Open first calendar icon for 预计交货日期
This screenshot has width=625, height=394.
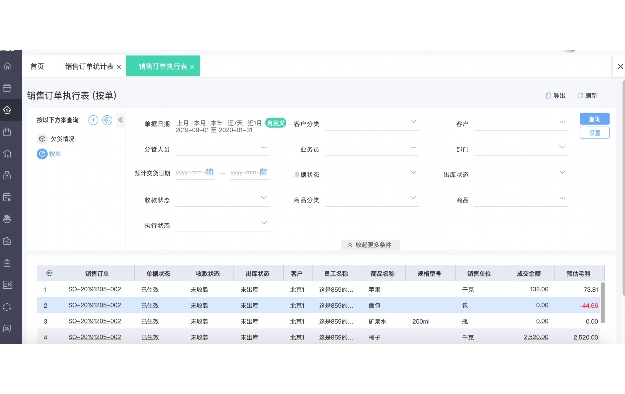click(209, 172)
